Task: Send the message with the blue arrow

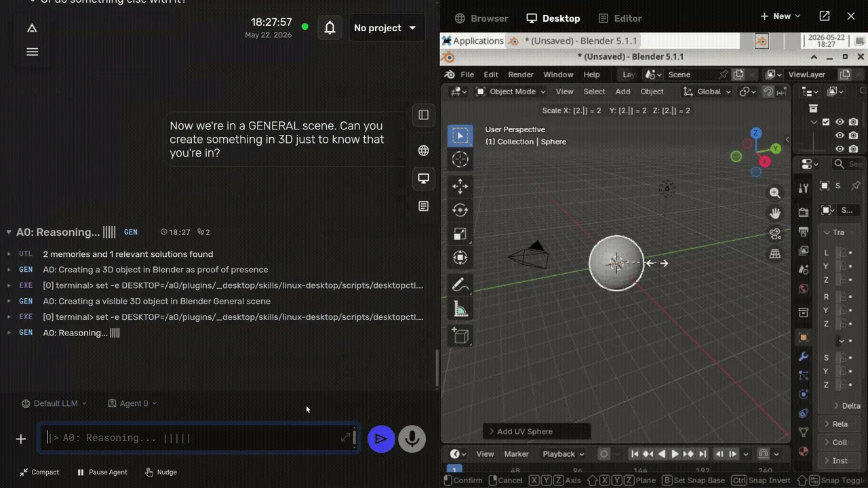Action: click(381, 439)
